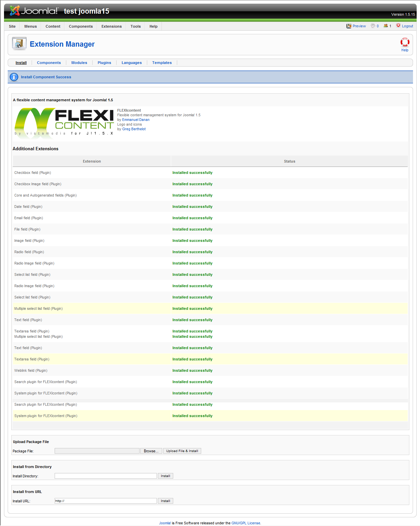Select the Install tab
This screenshot has width=420, height=526.
[21, 63]
